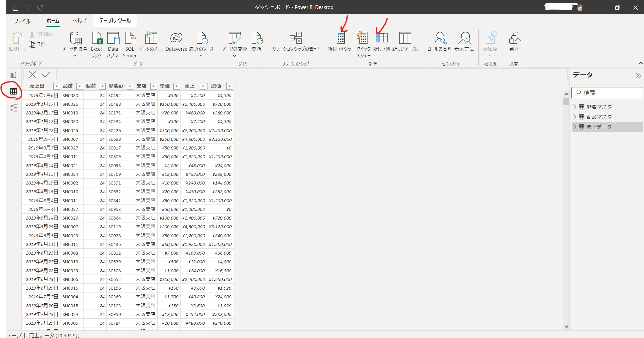The width and height of the screenshot is (644, 338).
Task: Expand the データを取得 dropdown arrow
Action: pos(75,56)
